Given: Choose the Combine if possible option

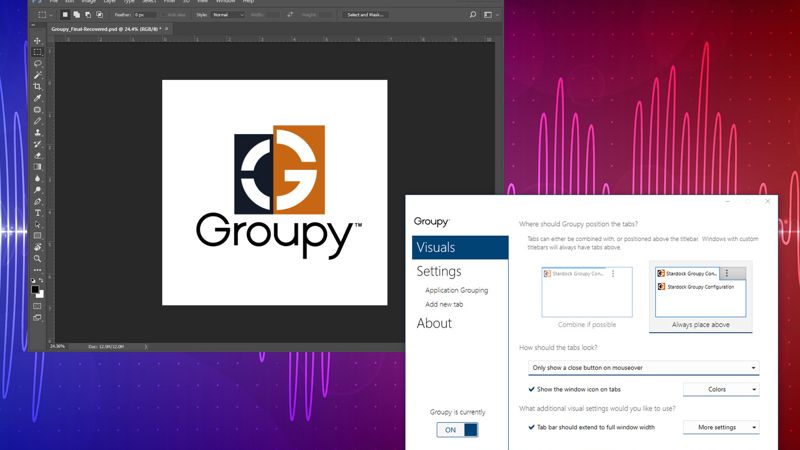Looking at the screenshot, I should tap(587, 297).
